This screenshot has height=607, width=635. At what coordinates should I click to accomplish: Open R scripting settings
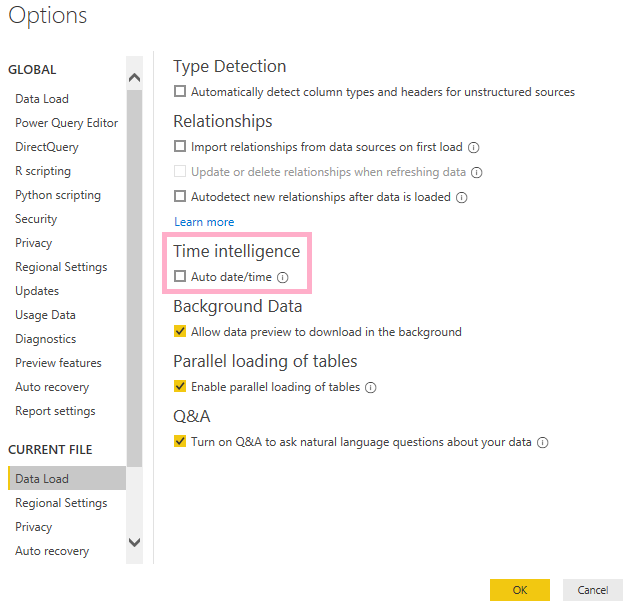point(43,171)
